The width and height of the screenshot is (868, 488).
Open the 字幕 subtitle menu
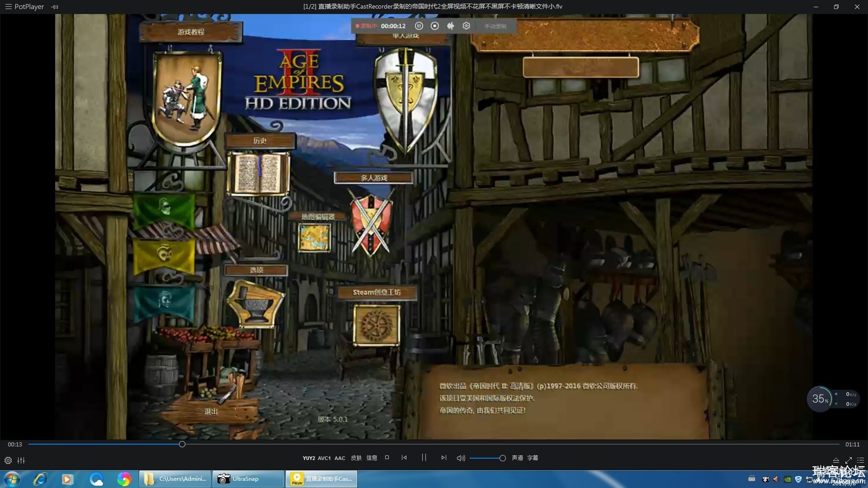click(x=533, y=458)
